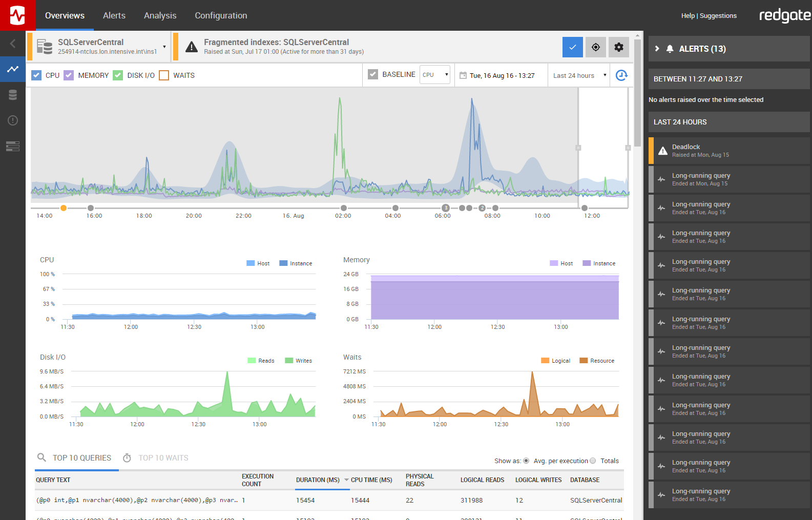Viewport: 812px width, 520px height.
Task: Click the target crosshair icon button
Action: (595, 47)
